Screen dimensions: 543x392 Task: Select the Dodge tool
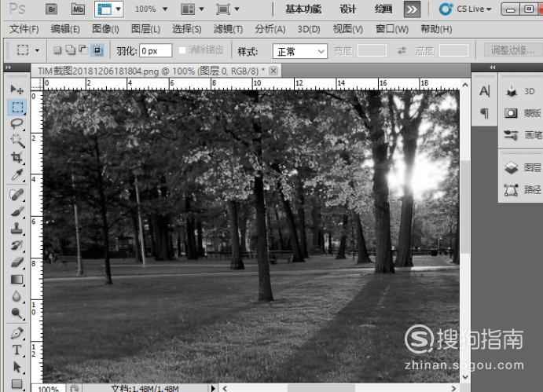pyautogui.click(x=17, y=313)
